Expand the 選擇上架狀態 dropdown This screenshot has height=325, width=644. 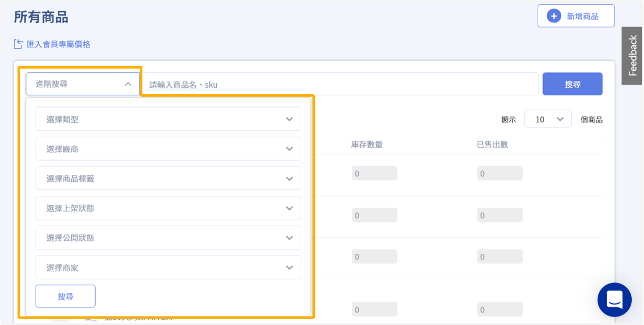click(168, 208)
